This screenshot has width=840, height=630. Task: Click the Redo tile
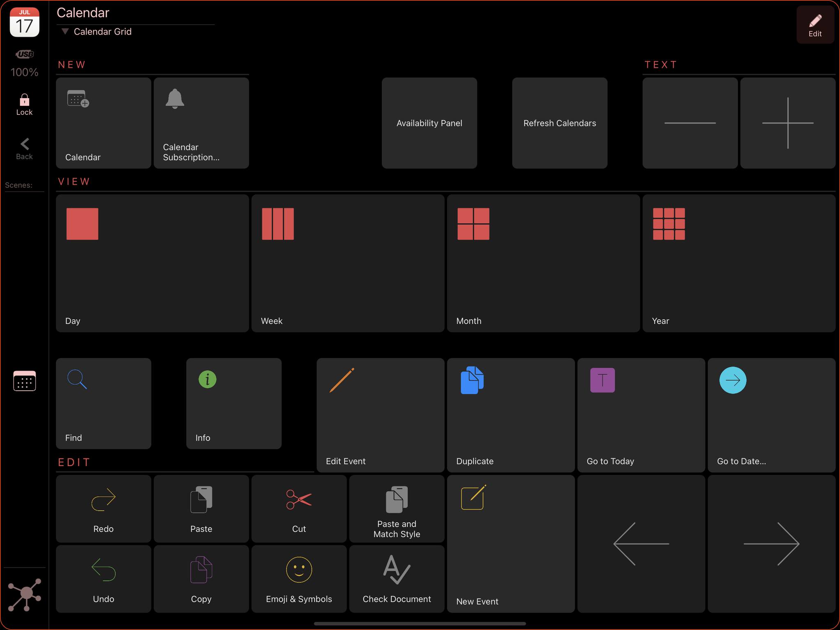point(103,509)
